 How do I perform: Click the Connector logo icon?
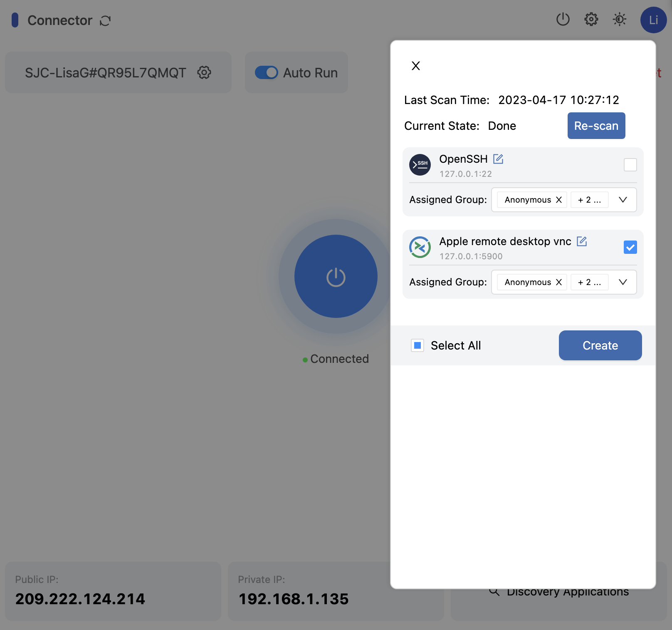pos(15,20)
